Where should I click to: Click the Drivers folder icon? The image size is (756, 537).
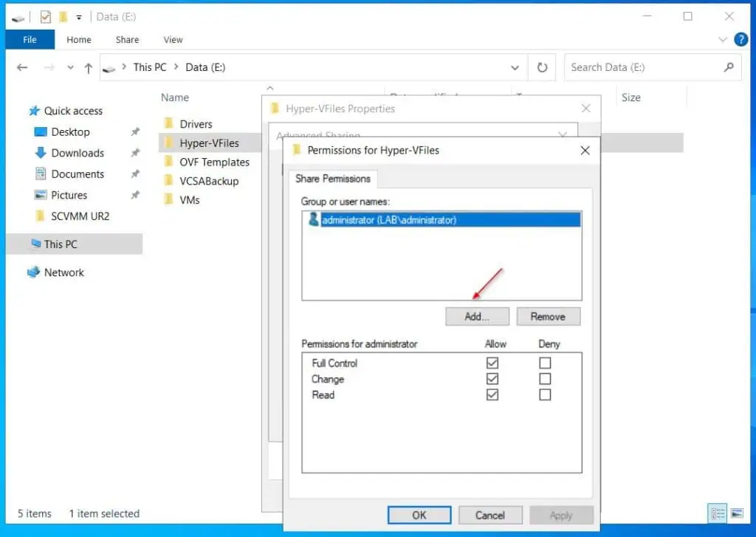coord(168,123)
